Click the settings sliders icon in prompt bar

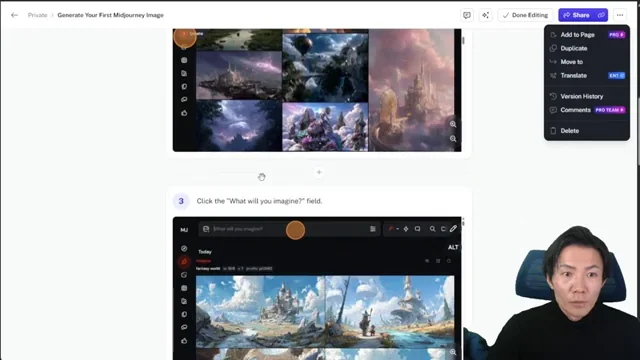(x=373, y=229)
